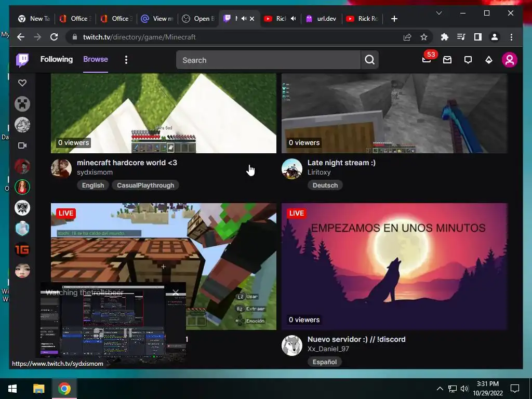This screenshot has width=532, height=399.
Task: Close the active Twitch tab
Action: pos(252,19)
